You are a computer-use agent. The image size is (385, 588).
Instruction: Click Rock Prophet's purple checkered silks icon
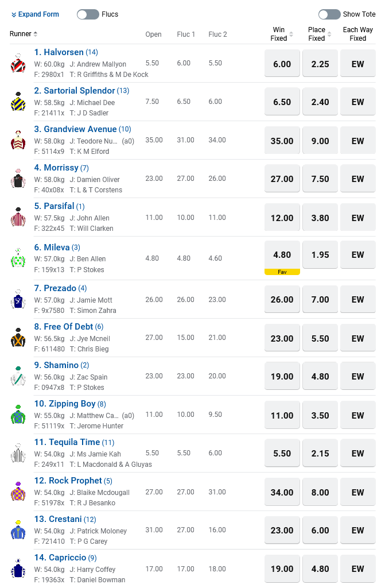click(x=18, y=492)
